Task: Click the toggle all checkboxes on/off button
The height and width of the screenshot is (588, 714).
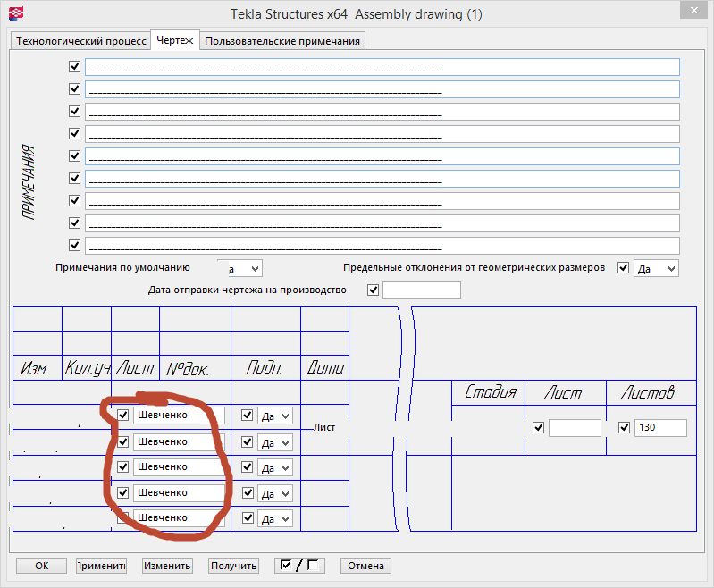Action: pyautogui.click(x=299, y=565)
